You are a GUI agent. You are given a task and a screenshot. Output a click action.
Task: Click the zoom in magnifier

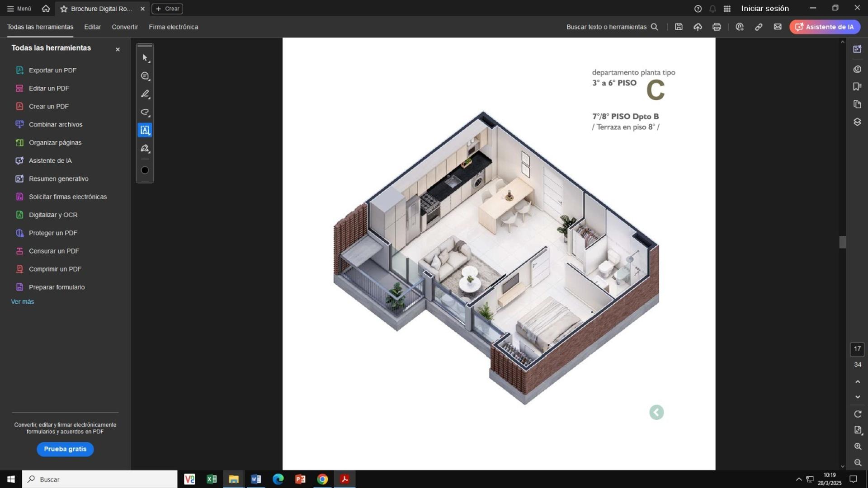(858, 446)
